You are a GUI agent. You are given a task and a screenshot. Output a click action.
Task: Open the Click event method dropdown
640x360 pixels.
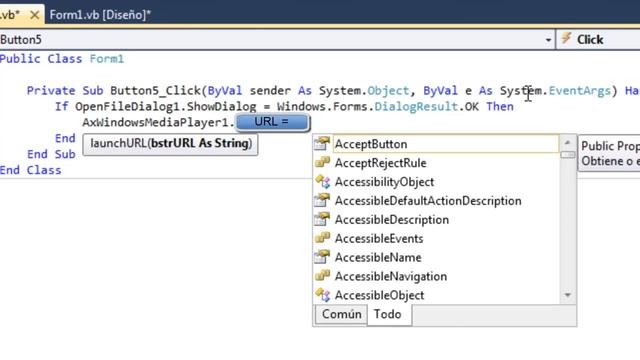click(x=598, y=40)
